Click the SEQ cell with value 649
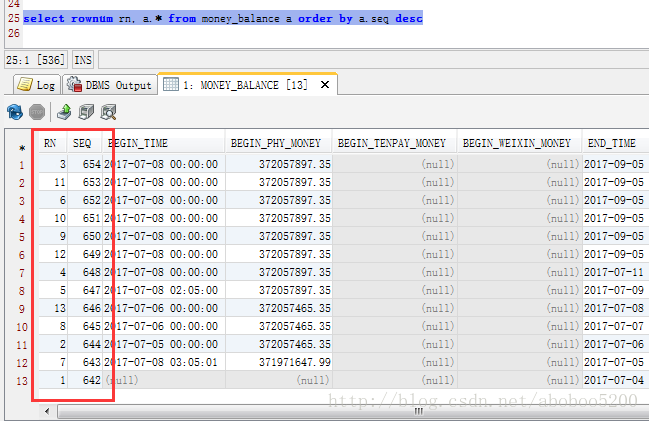This screenshot has height=421, width=649. [84, 254]
